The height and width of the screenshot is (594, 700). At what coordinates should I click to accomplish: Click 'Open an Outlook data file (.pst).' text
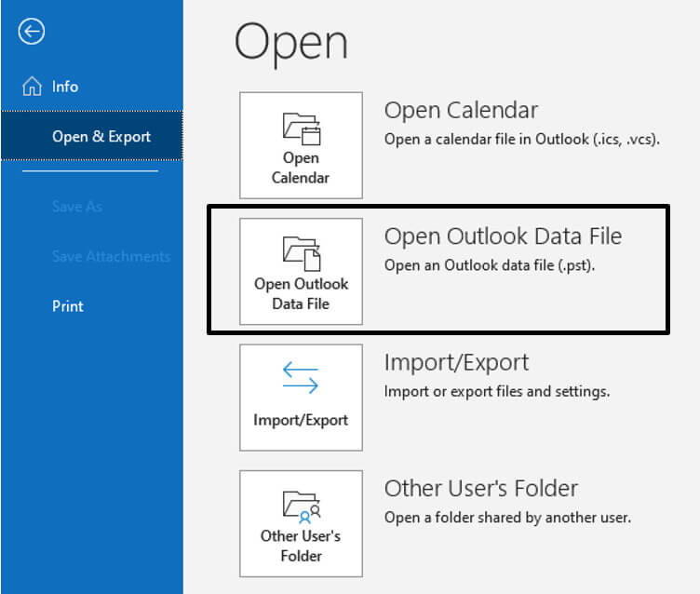490,265
